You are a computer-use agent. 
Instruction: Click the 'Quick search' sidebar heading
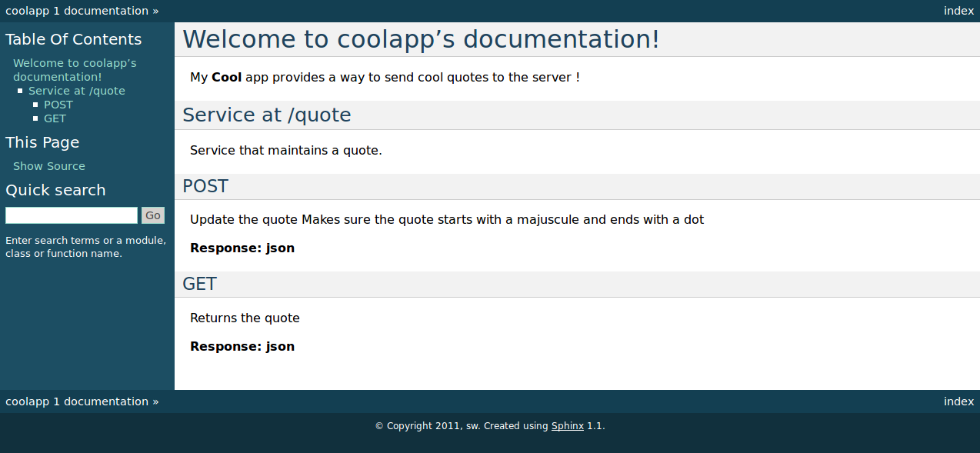55,190
